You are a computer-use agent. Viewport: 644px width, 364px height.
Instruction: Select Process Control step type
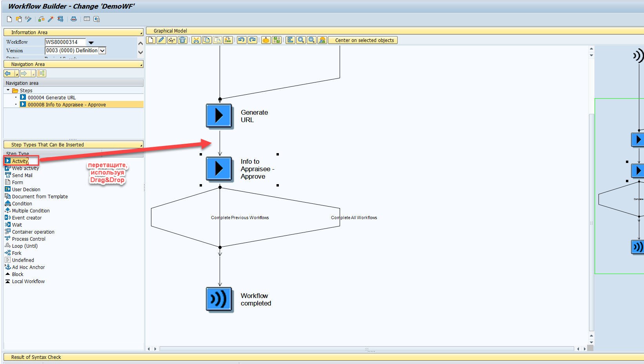(x=29, y=239)
